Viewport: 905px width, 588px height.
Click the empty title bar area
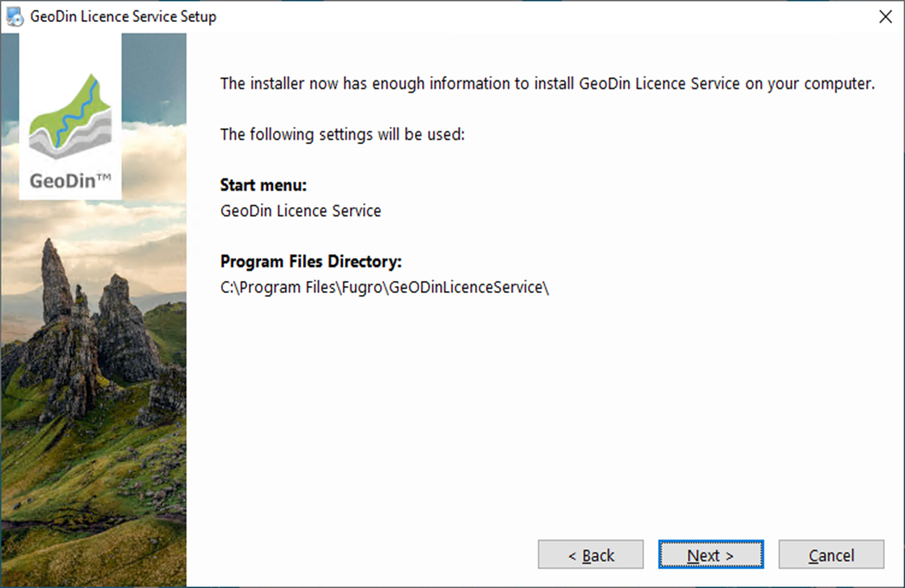(527, 16)
